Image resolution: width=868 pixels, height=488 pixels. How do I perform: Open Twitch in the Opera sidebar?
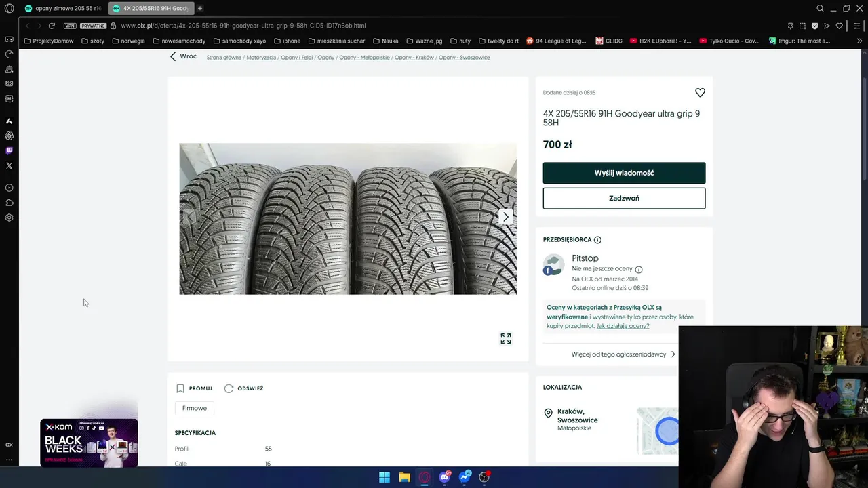9,150
